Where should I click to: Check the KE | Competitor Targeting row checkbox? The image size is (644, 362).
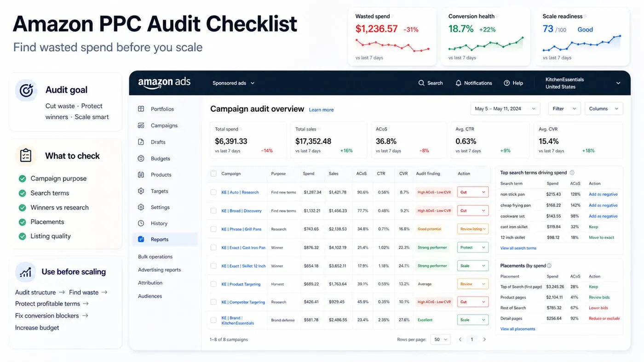click(213, 302)
